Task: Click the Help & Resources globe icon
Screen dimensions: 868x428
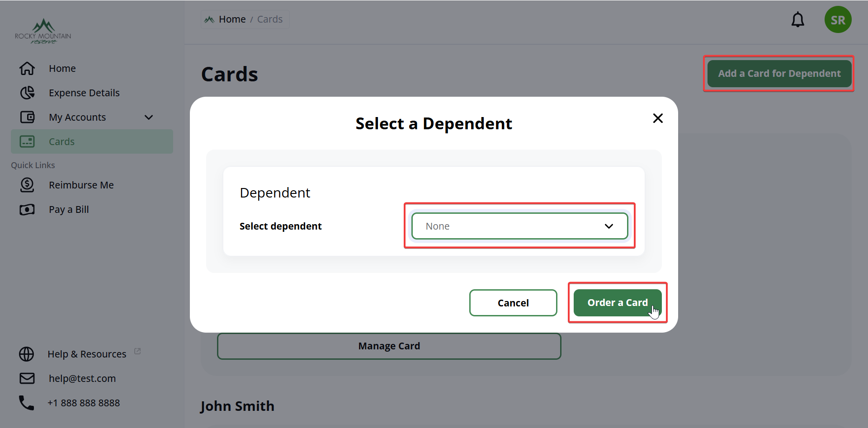Action: point(27,354)
